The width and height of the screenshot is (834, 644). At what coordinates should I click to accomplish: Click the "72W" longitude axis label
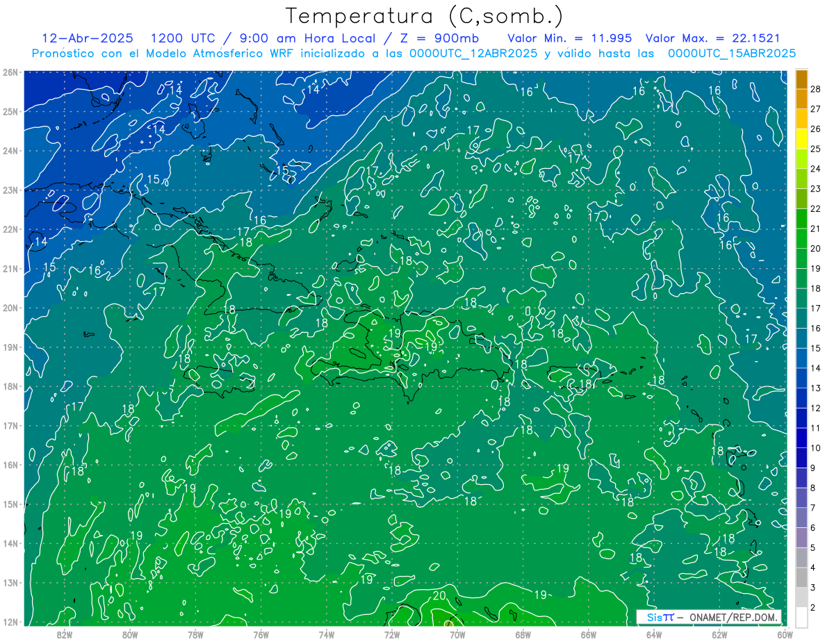tap(392, 634)
